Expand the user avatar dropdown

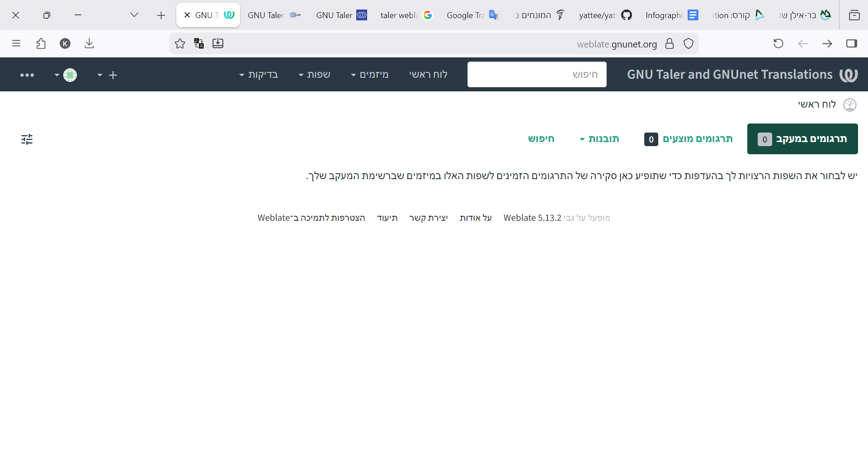[x=66, y=75]
